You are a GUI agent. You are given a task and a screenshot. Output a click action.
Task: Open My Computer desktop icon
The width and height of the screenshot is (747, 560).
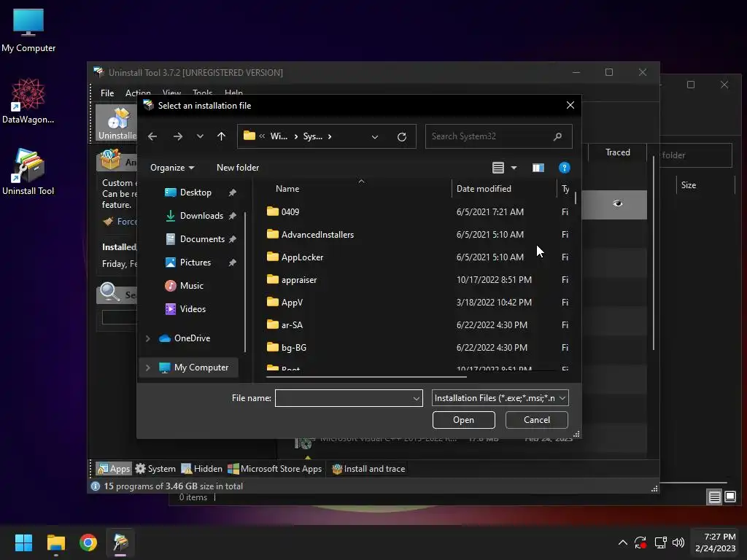[28, 31]
